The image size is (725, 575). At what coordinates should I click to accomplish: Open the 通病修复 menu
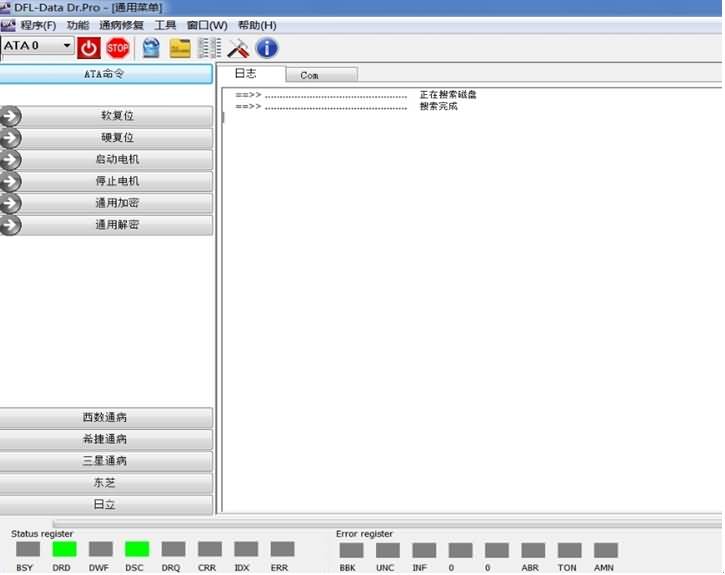pos(121,25)
